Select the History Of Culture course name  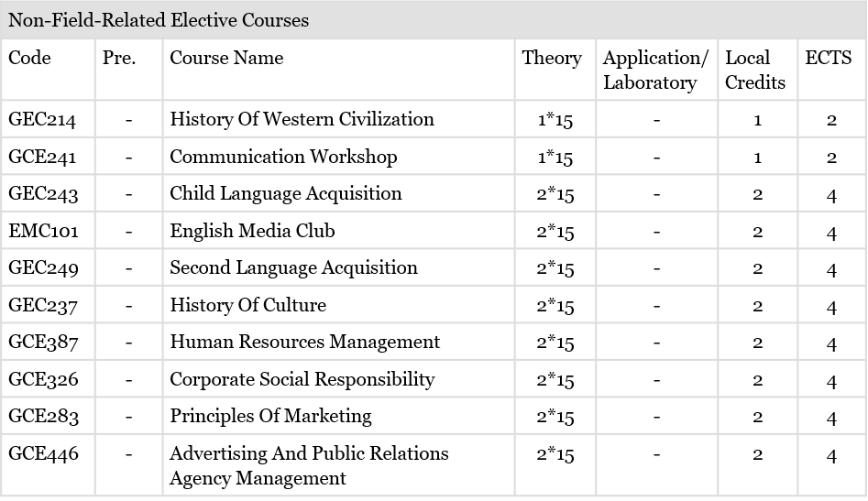247,305
